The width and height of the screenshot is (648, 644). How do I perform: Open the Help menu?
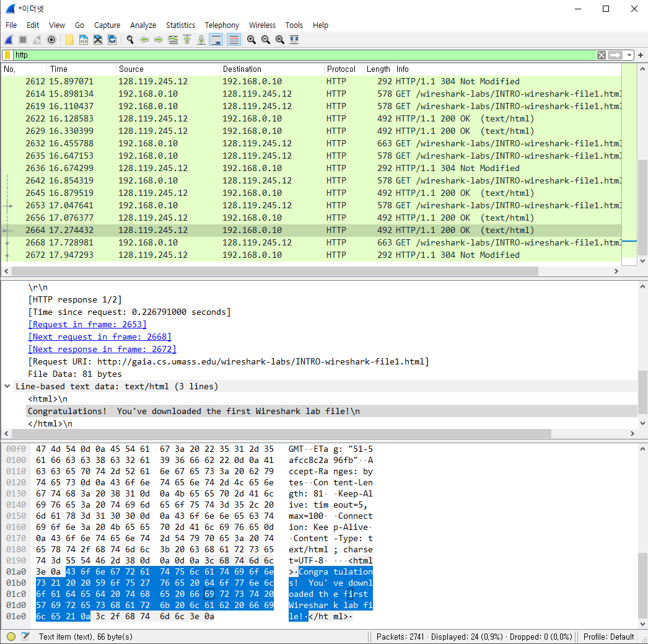tap(320, 25)
